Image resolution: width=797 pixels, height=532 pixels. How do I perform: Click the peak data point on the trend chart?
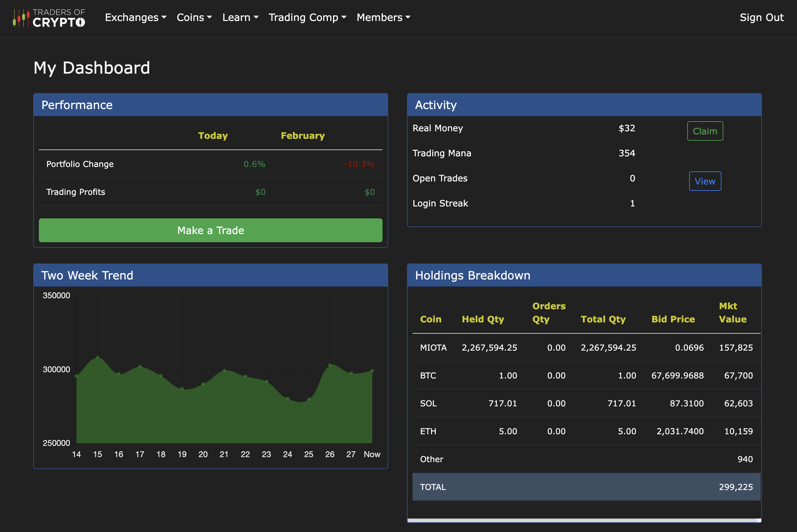pos(98,357)
